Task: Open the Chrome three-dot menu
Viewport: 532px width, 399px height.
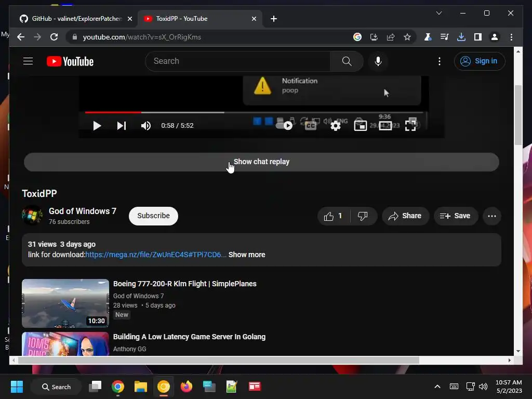Action: click(511, 37)
